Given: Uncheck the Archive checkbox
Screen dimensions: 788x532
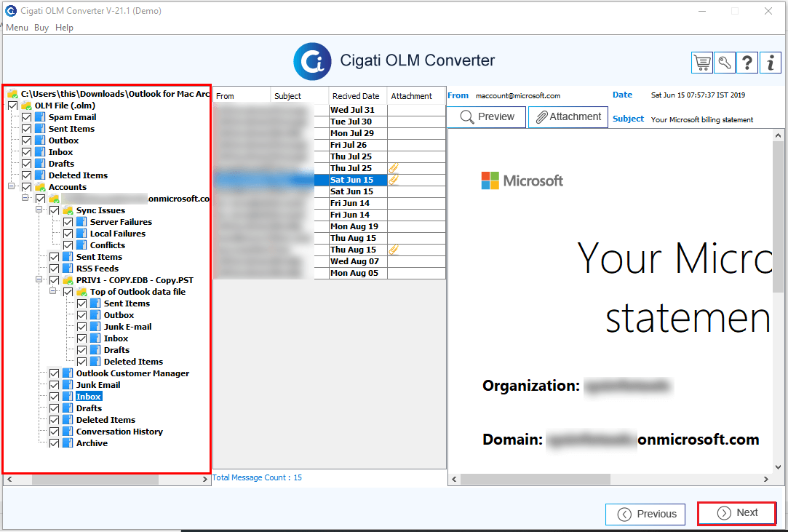Looking at the screenshot, I should pos(55,443).
